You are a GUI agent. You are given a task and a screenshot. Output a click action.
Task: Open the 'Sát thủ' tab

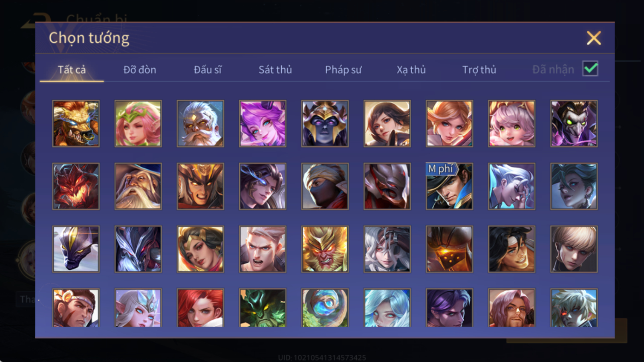click(275, 70)
